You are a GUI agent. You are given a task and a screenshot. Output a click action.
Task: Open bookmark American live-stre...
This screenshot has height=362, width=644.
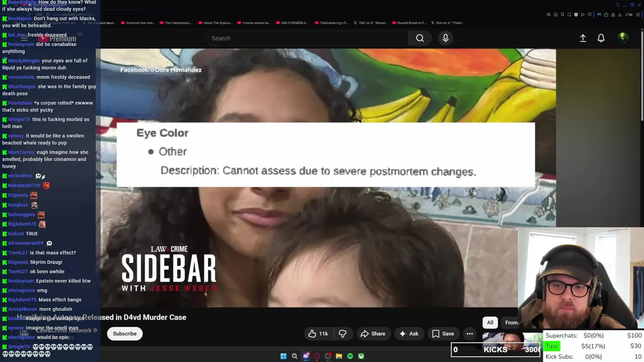click(137, 23)
